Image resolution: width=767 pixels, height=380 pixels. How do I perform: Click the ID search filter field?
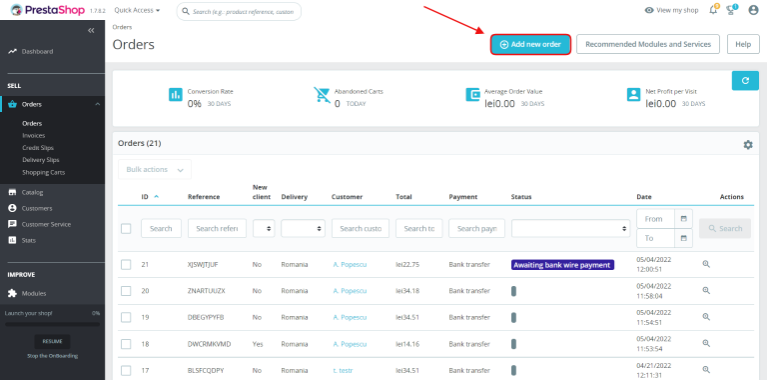161,228
